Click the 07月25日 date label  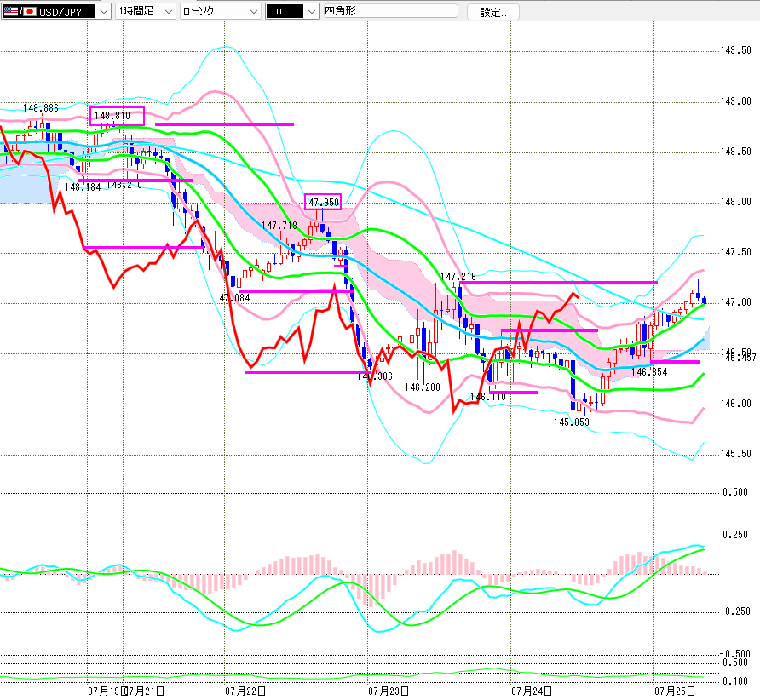pyautogui.click(x=675, y=691)
